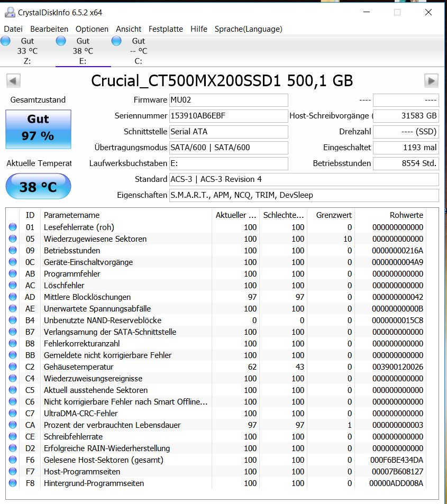The image size is (447, 504).
Task: Click status orb of row B7 SATA-Schnittstelle
Action: (13, 332)
